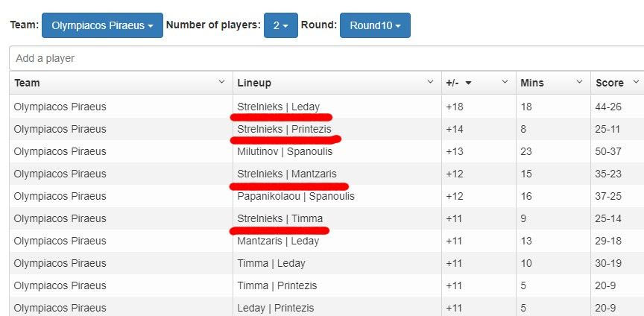Open the Lineup column menu chevron
The image size is (644, 316).
(x=430, y=82)
